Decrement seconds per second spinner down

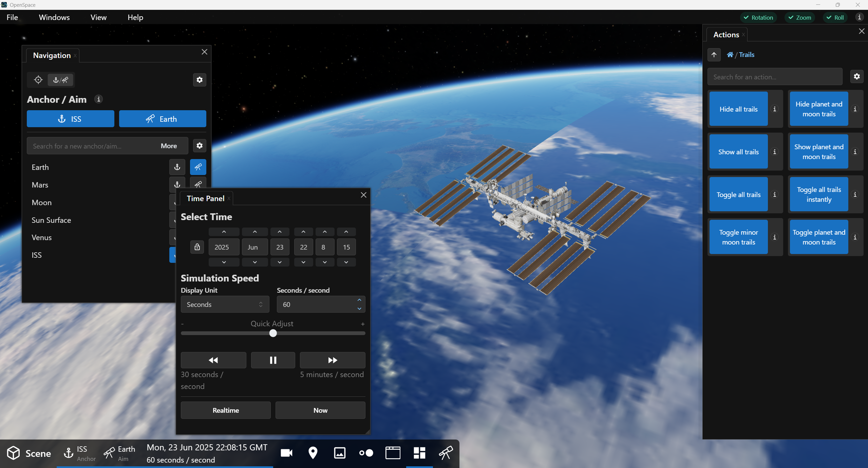[359, 309]
